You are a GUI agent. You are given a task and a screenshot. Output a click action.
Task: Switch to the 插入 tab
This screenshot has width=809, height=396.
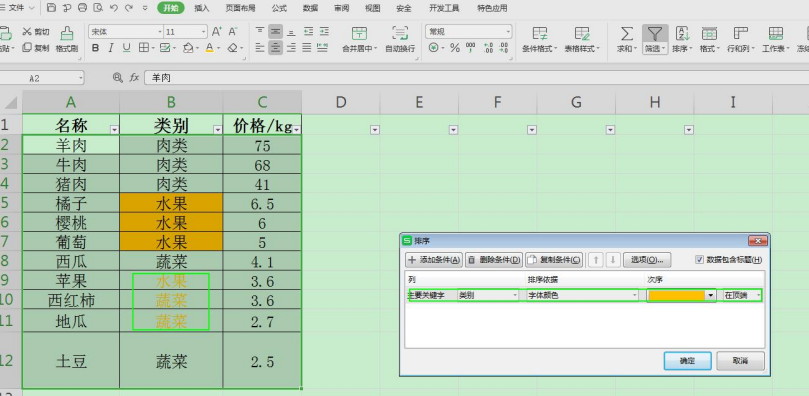(x=202, y=8)
